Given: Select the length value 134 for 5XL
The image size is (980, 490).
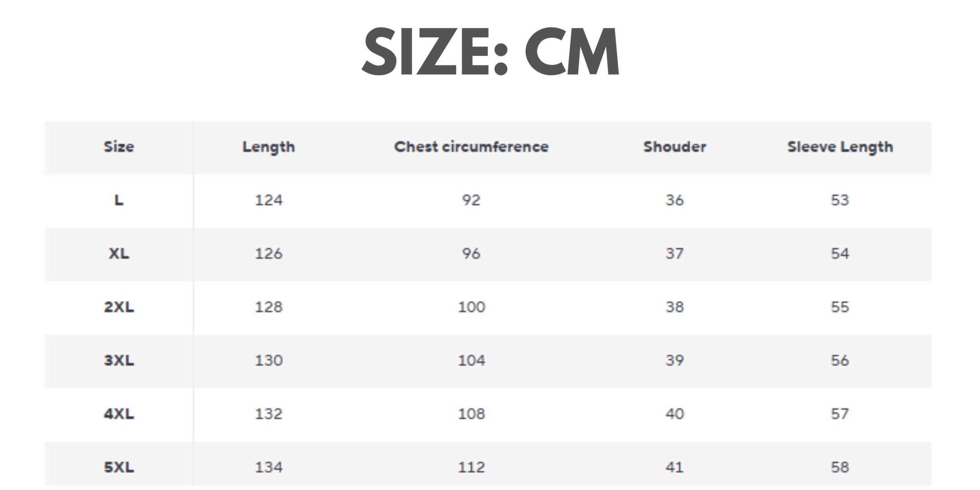Looking at the screenshot, I should [x=269, y=467].
